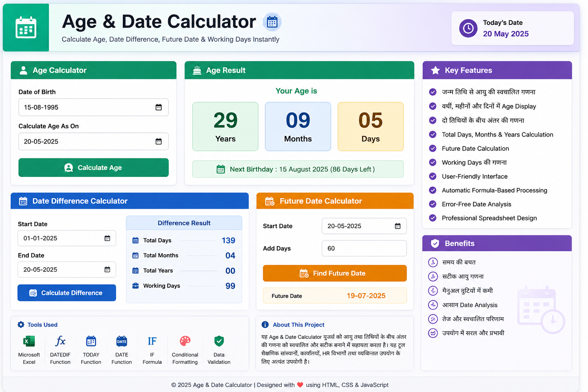The image size is (588, 392).
Task: Click the Difference Result heading
Action: pyautogui.click(x=184, y=223)
